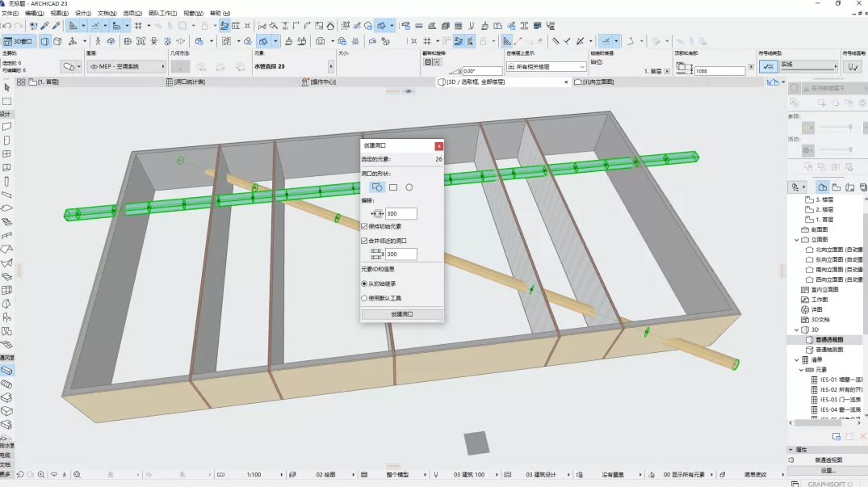Click the Undo arrow icon
The width and height of the screenshot is (868, 487).
[6, 26]
